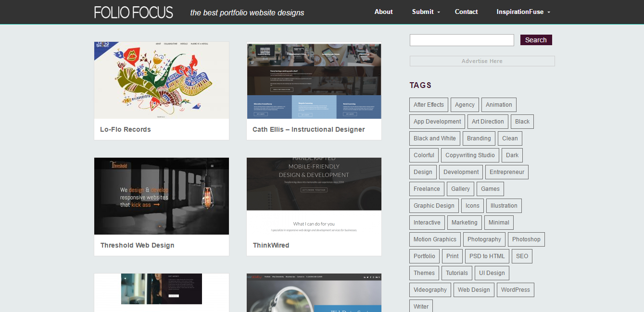The height and width of the screenshot is (312, 644).
Task: Click the Motion Graphics tag
Action: click(435, 239)
